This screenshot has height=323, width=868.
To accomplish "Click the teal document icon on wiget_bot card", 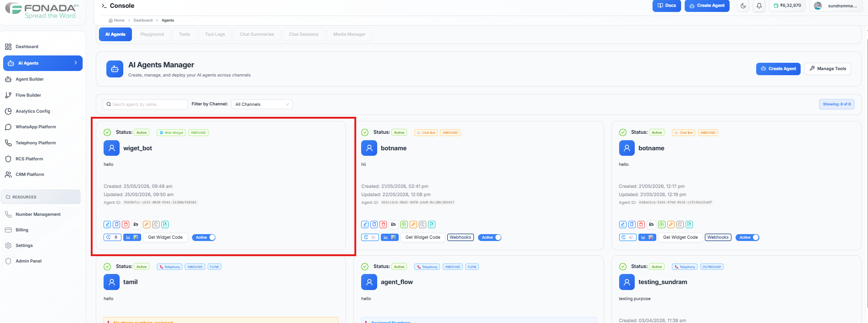I will click(165, 224).
